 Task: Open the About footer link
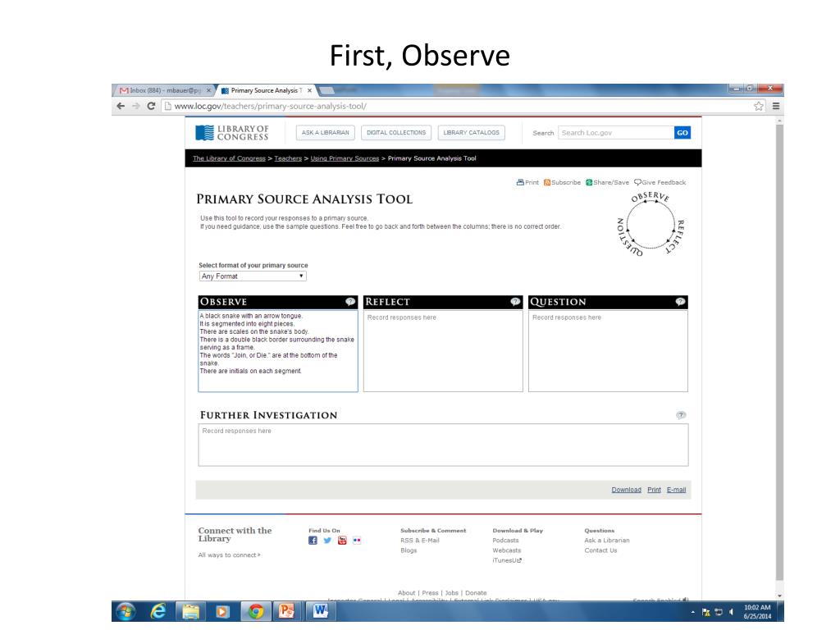(406, 593)
